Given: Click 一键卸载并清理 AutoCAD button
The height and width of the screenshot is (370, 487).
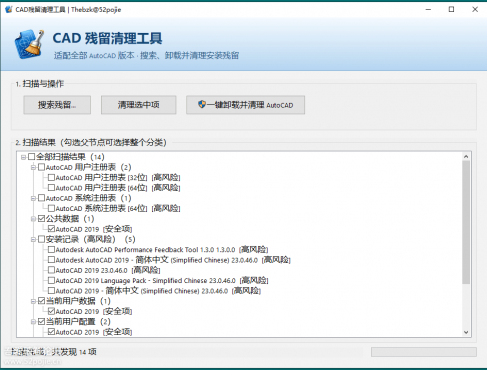Looking at the screenshot, I should point(245,105).
